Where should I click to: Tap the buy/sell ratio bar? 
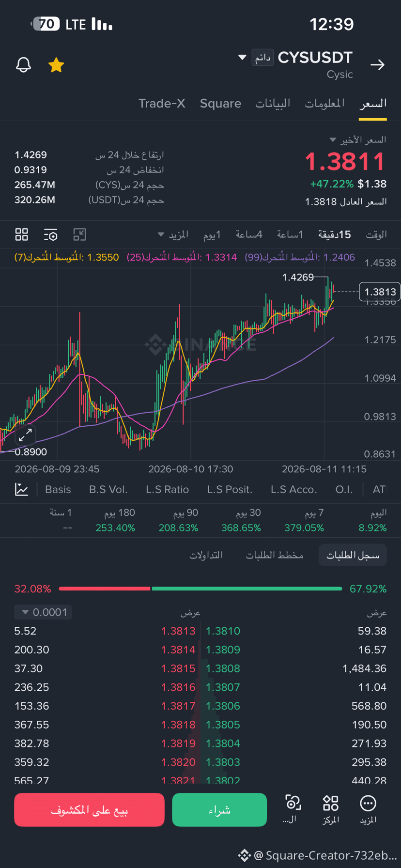tap(200, 589)
